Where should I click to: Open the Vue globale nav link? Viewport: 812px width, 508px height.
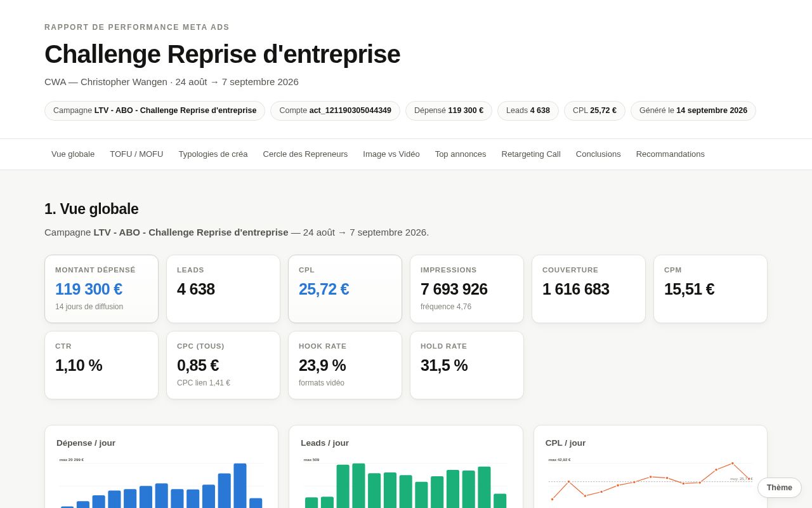[x=73, y=154]
